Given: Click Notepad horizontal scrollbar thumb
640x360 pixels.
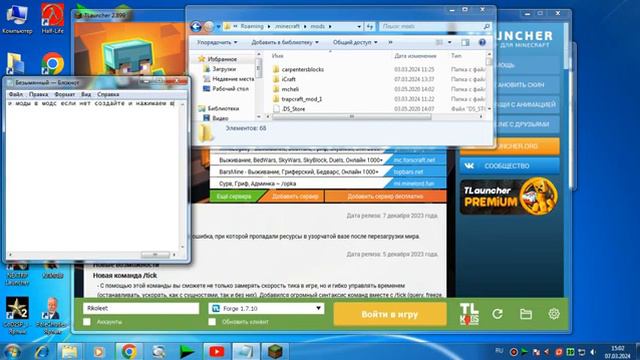Looking at the screenshot, I should 155,254.
